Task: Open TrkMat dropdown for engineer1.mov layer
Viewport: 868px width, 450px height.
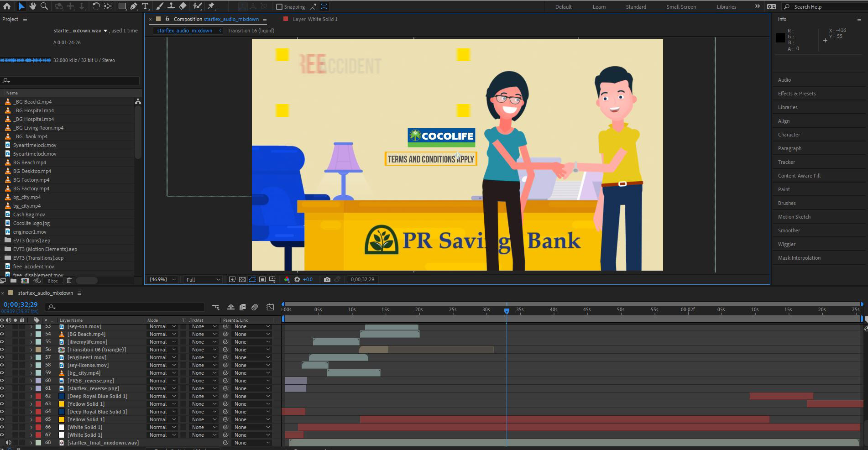Action: (x=204, y=357)
